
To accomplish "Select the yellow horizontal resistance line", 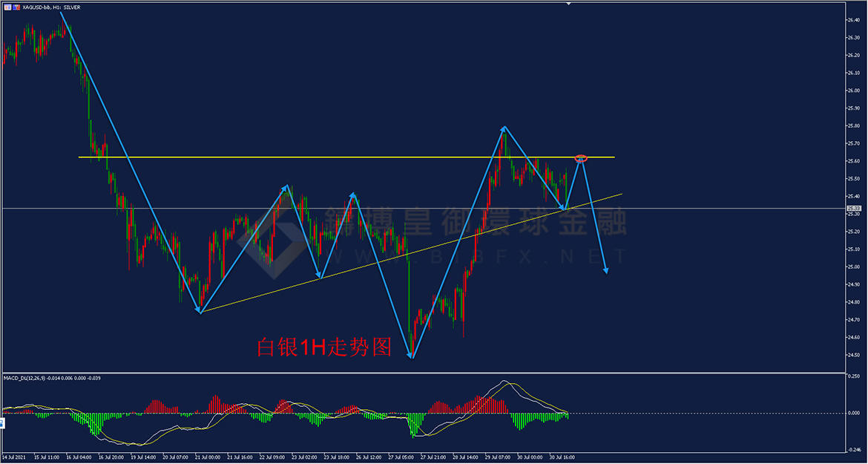I will 346,158.
